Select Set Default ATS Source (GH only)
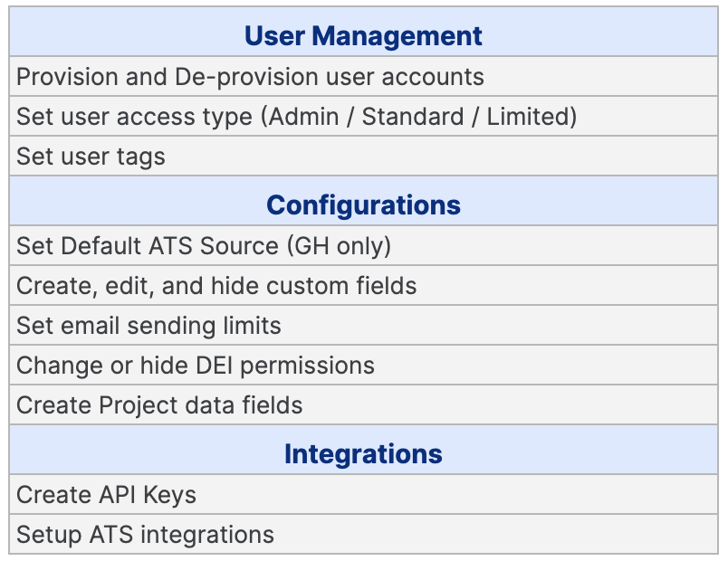This screenshot has height=561, width=728. (363, 245)
